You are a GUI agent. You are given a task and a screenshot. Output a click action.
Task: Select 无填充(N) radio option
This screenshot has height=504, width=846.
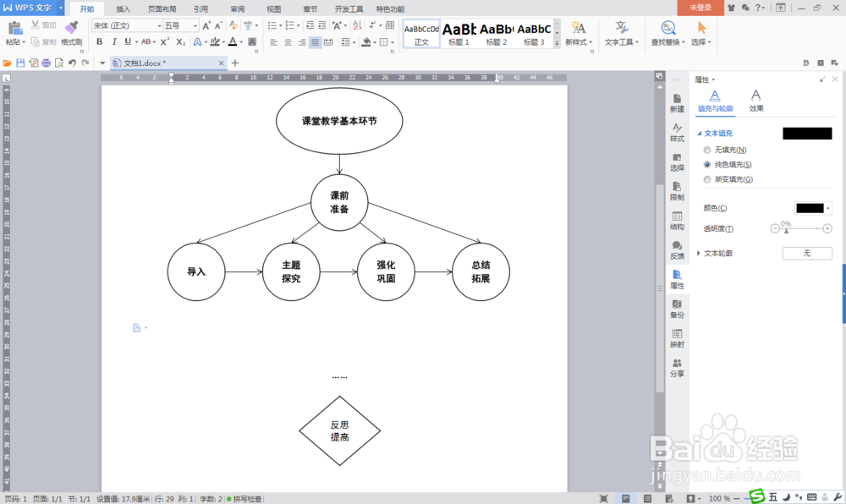click(725, 150)
